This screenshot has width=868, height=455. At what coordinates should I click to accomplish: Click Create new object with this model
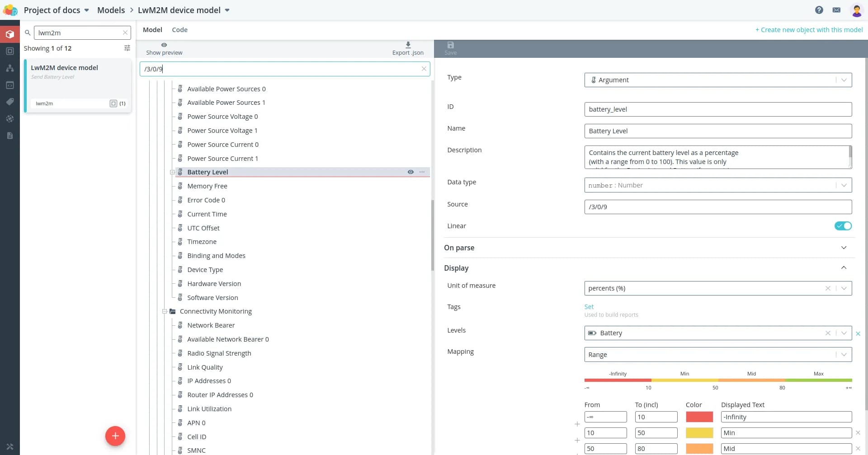pos(809,30)
